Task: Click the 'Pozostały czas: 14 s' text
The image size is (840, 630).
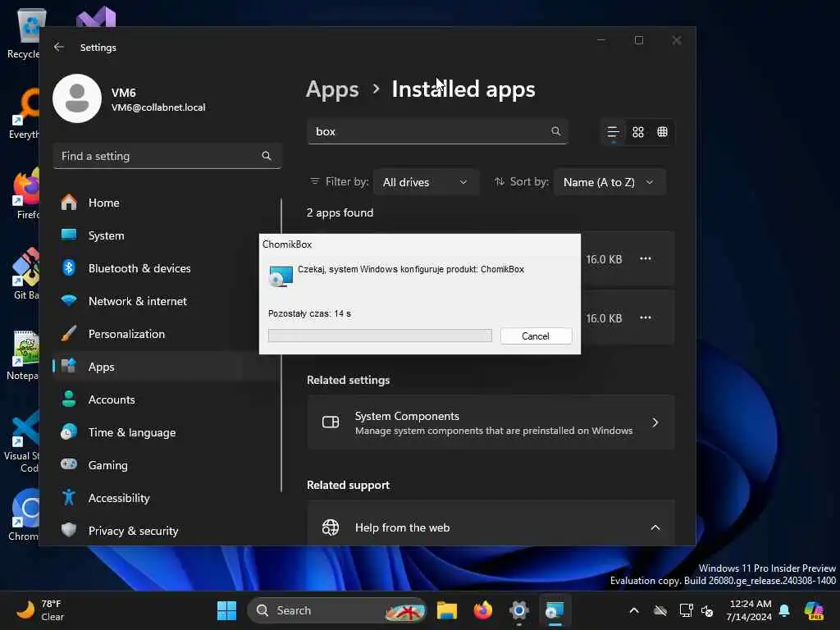Action: 309,313
